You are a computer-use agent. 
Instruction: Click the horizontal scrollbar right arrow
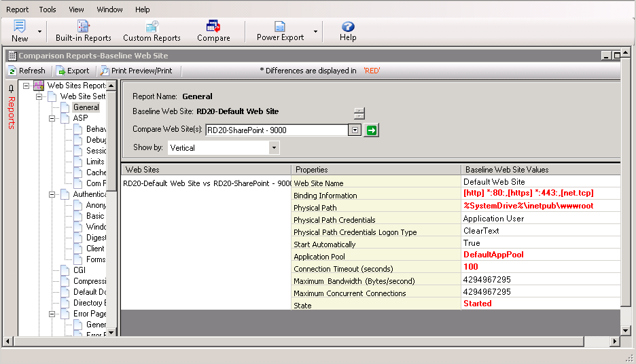click(x=615, y=342)
